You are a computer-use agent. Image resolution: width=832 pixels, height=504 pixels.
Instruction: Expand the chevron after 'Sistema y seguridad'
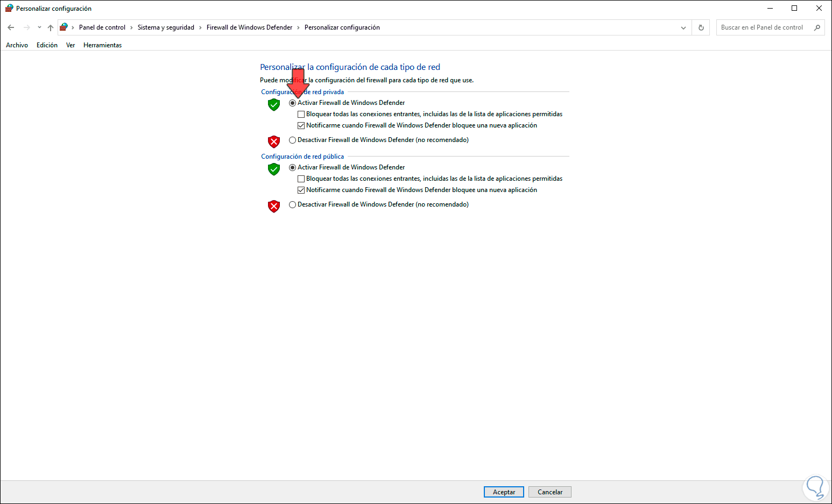tap(201, 27)
